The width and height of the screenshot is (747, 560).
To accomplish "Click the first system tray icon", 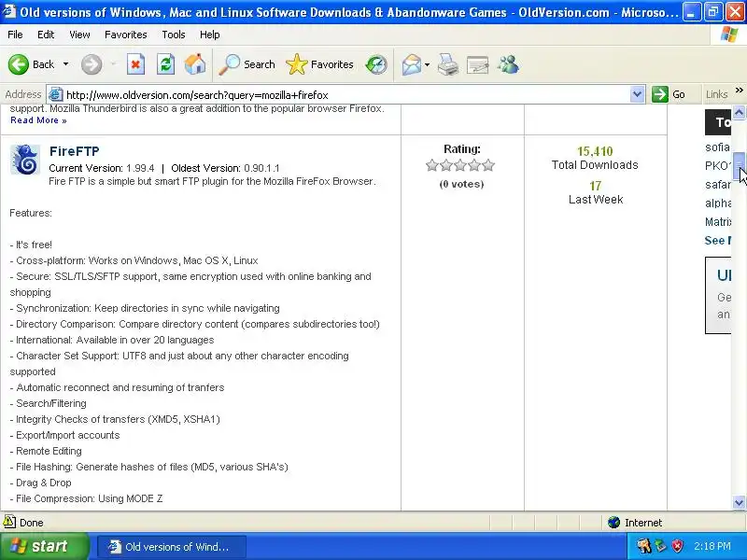I will (644, 546).
